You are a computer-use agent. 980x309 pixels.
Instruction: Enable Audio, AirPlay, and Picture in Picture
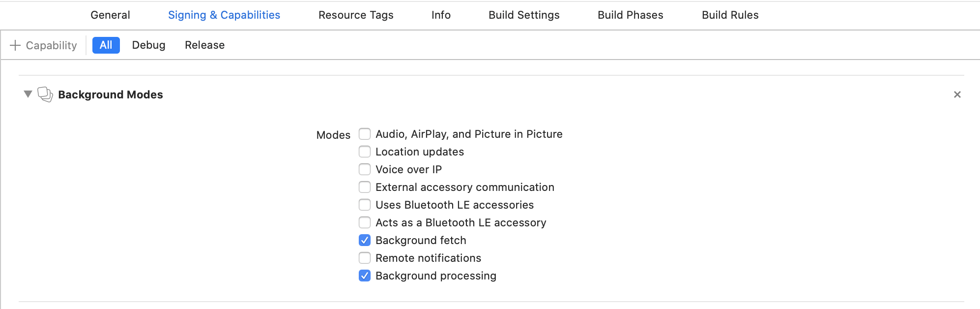point(365,134)
